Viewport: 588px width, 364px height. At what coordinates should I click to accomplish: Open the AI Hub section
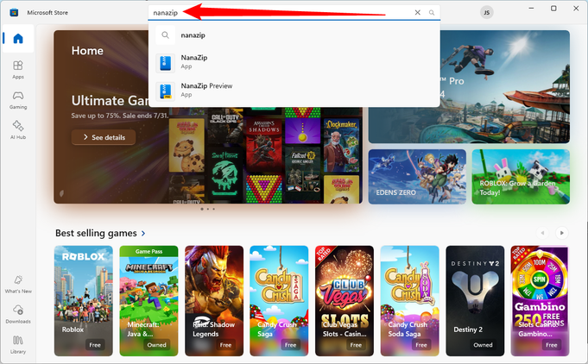pyautogui.click(x=18, y=130)
